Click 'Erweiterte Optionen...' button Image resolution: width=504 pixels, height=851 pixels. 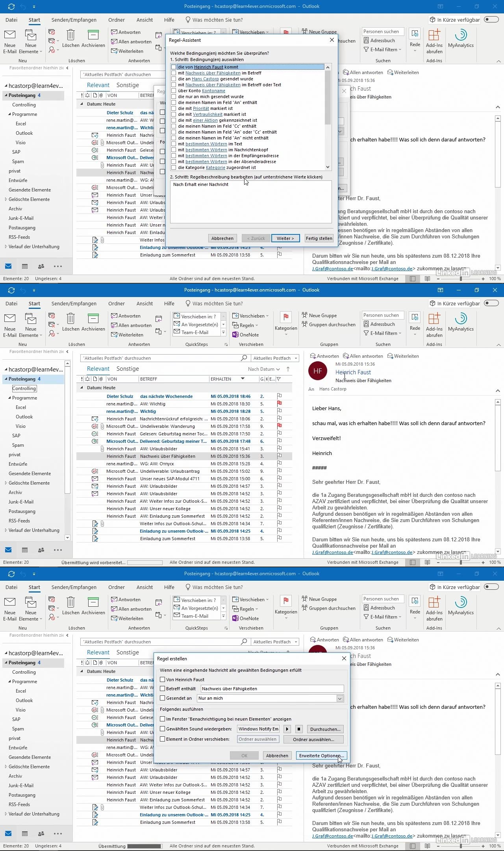(x=321, y=756)
